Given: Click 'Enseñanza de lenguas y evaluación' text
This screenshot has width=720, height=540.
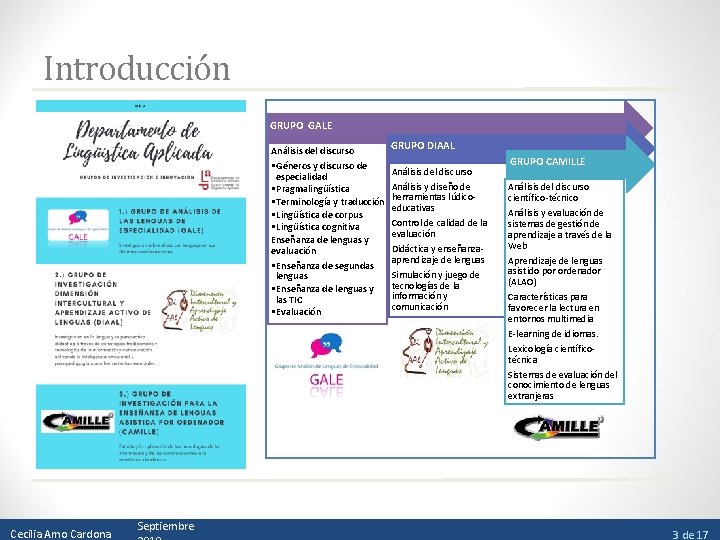Looking at the screenshot, I should [320, 245].
